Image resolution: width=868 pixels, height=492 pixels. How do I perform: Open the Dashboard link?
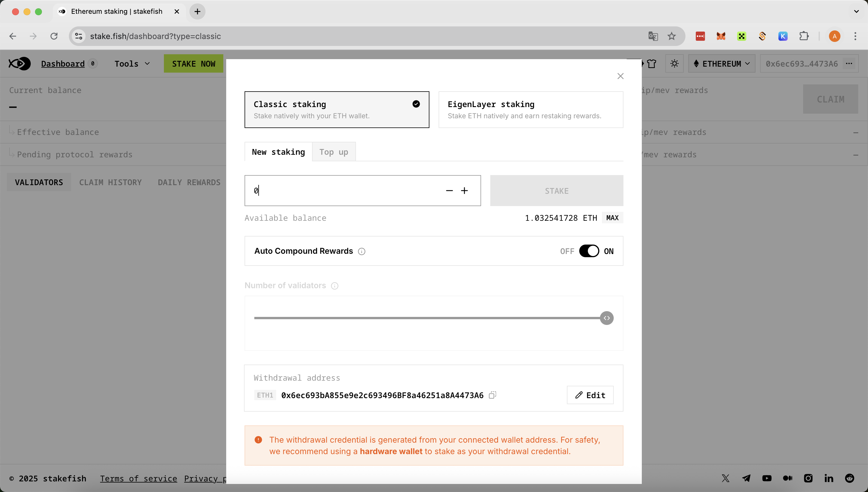63,63
